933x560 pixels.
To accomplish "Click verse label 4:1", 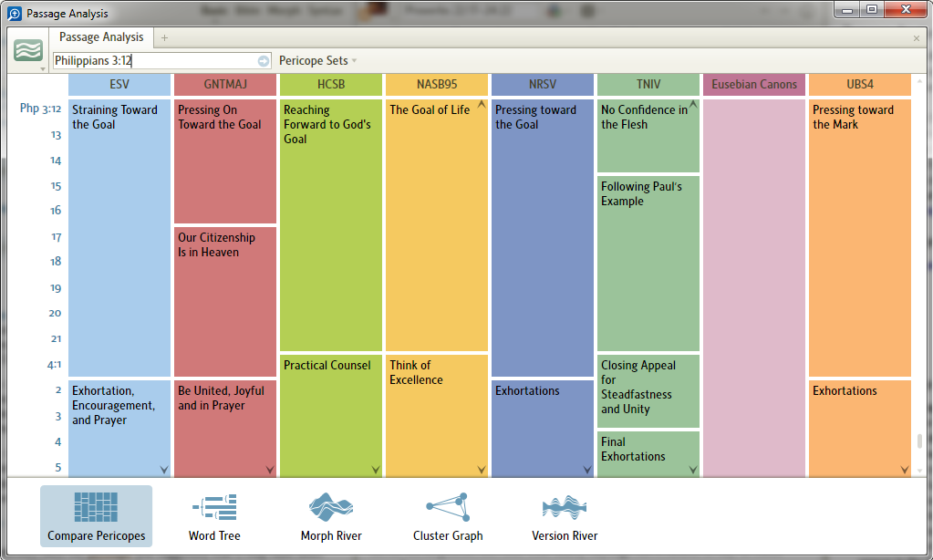I will click(54, 364).
